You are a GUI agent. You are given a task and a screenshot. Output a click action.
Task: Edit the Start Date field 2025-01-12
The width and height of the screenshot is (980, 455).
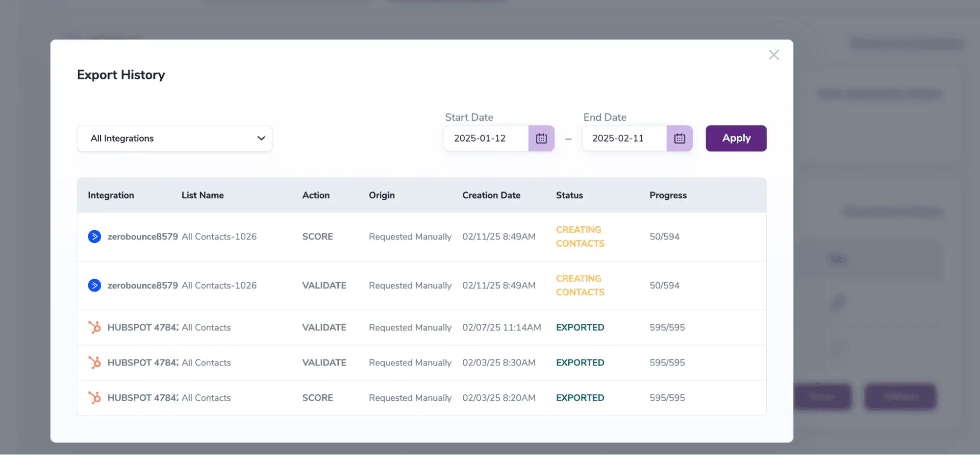tap(485, 139)
